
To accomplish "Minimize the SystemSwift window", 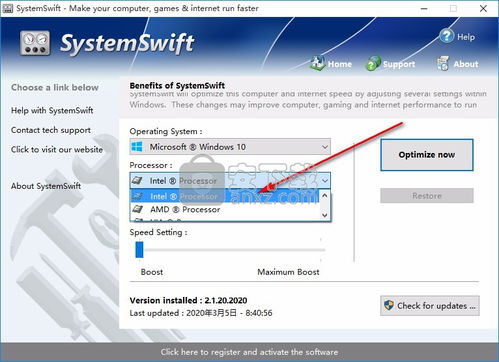I will click(x=424, y=9).
